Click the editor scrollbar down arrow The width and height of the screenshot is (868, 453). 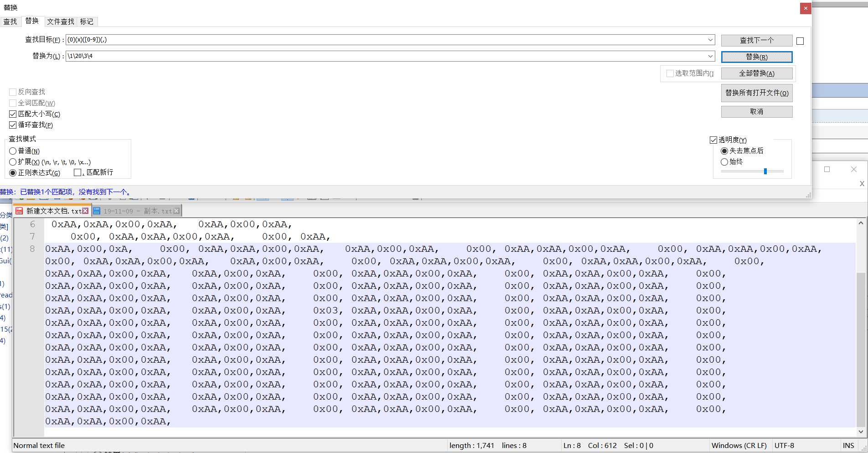coord(861,432)
